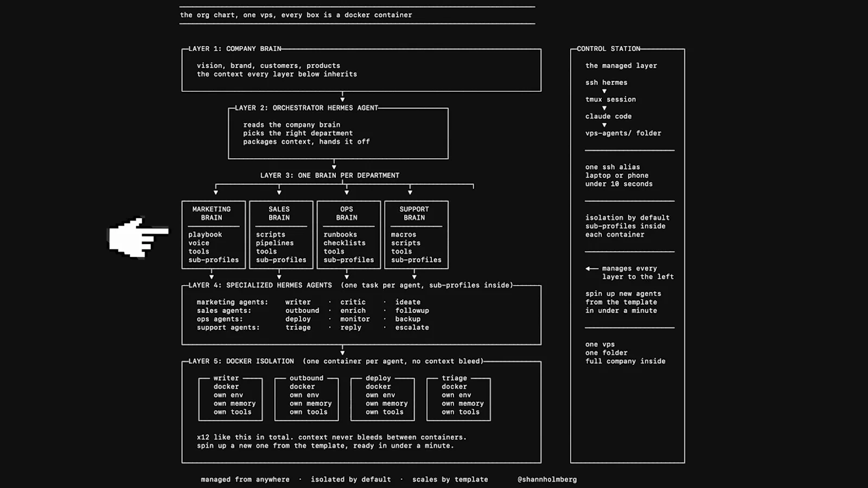Click 'marketing agents:' row label

[x=232, y=302]
